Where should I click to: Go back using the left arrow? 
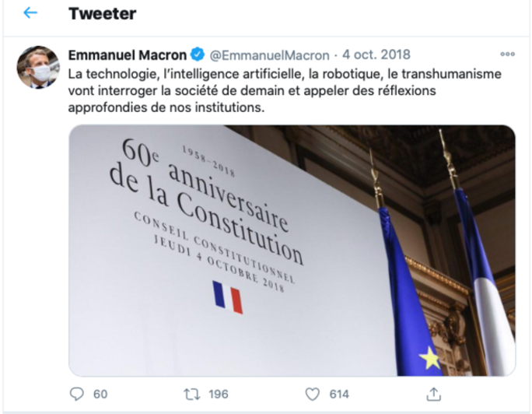click(30, 13)
